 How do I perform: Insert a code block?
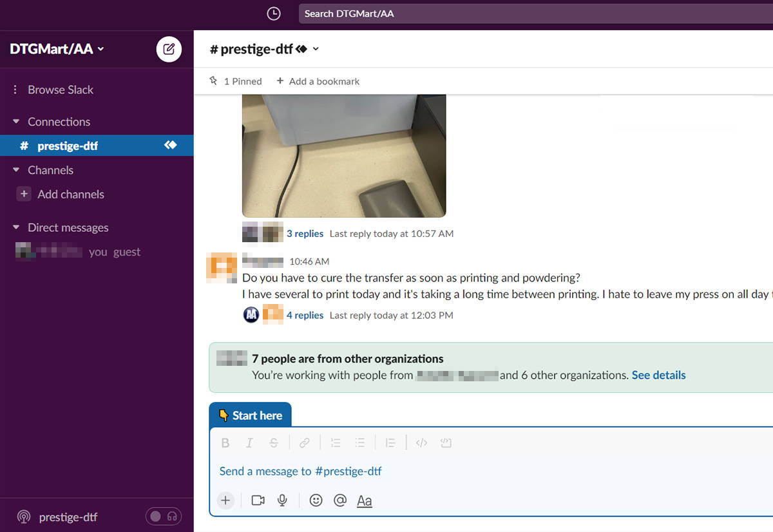pyautogui.click(x=446, y=442)
